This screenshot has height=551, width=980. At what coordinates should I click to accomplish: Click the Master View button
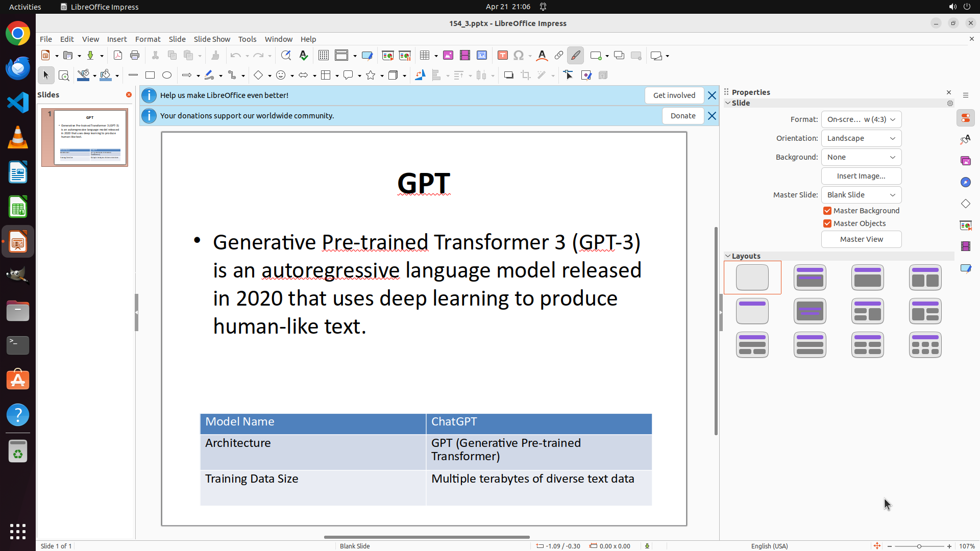pyautogui.click(x=861, y=239)
